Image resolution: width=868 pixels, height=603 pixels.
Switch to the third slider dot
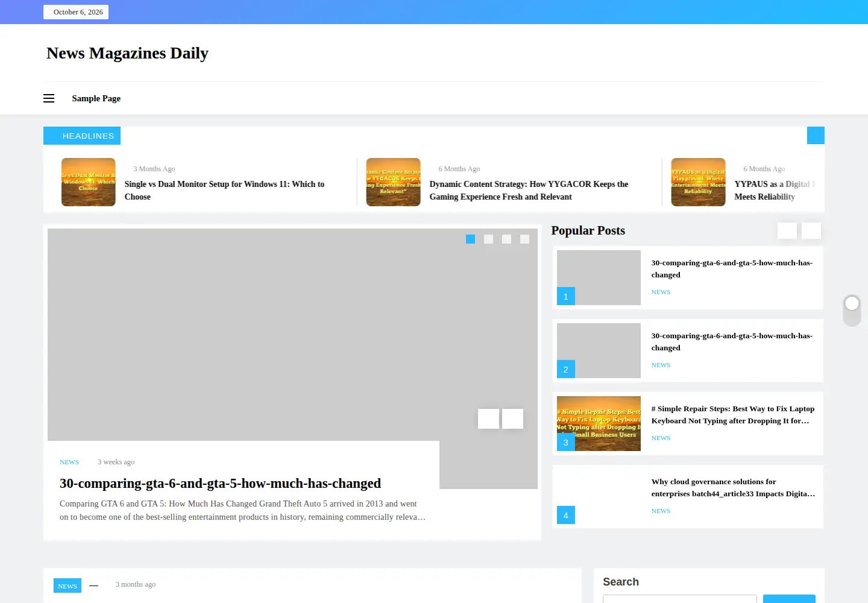point(507,239)
